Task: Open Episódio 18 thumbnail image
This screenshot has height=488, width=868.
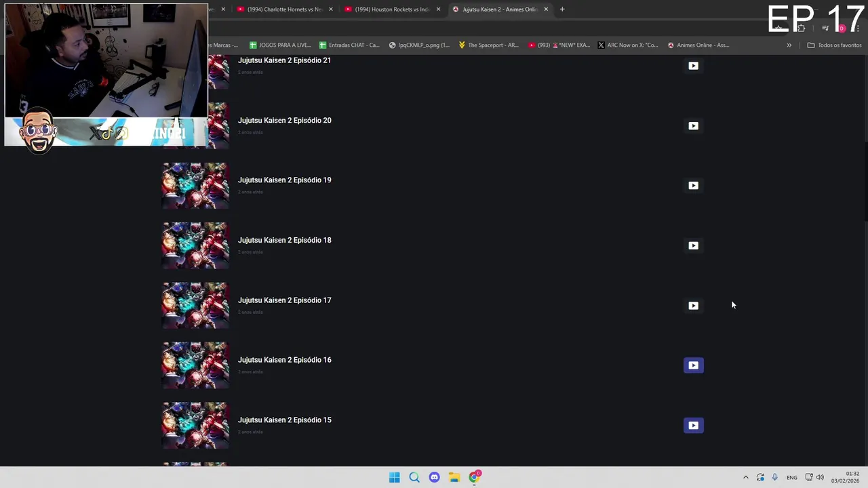Action: click(195, 245)
